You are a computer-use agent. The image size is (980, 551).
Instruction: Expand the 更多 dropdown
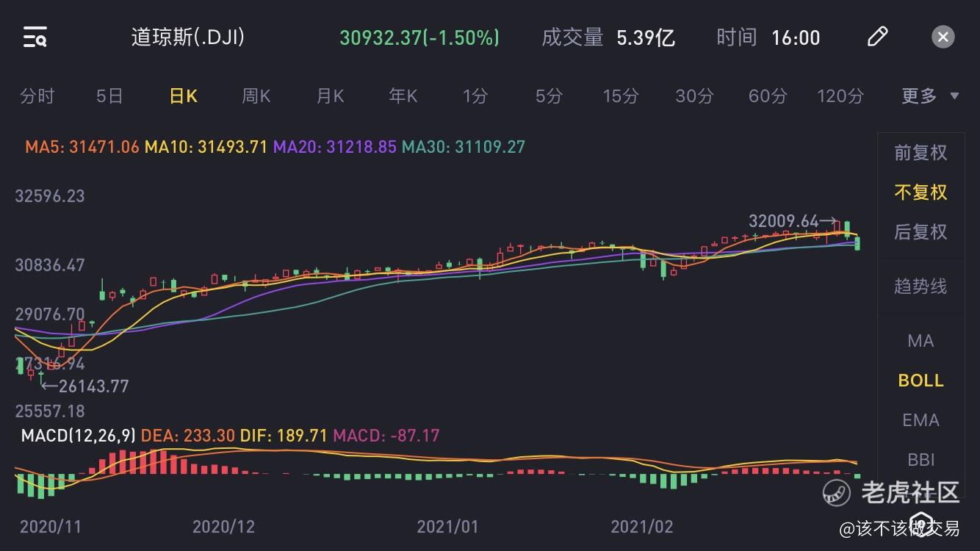[930, 96]
